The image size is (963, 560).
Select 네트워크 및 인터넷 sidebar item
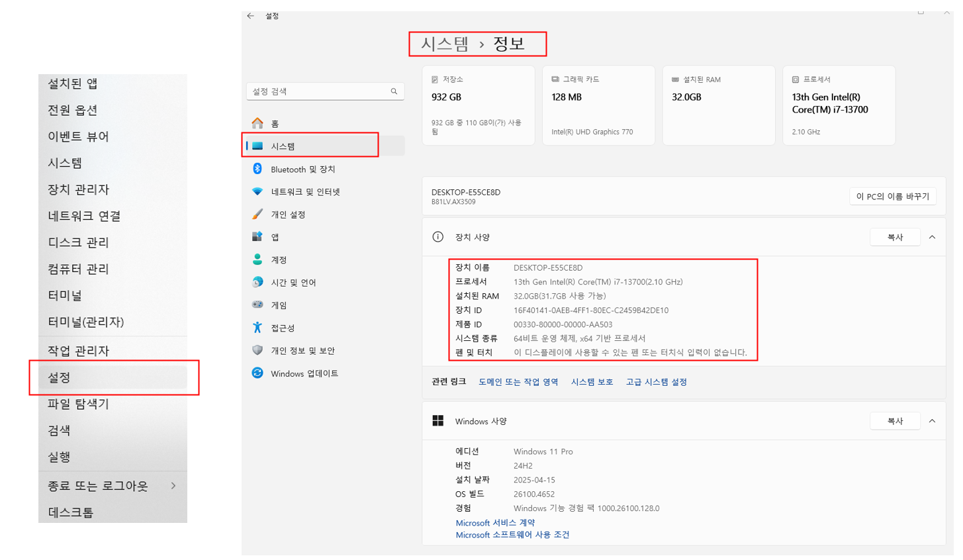325,191
